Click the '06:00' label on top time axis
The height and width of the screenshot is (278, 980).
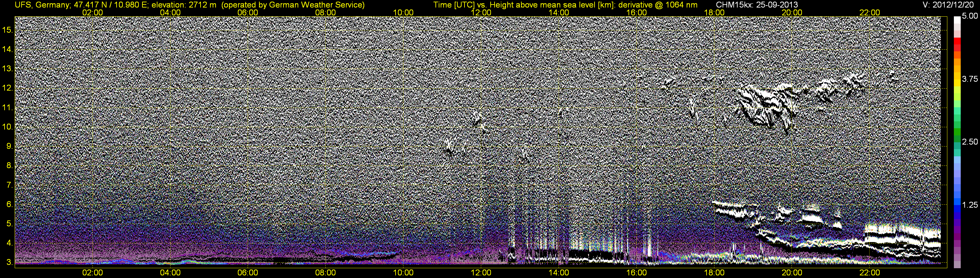(x=248, y=12)
